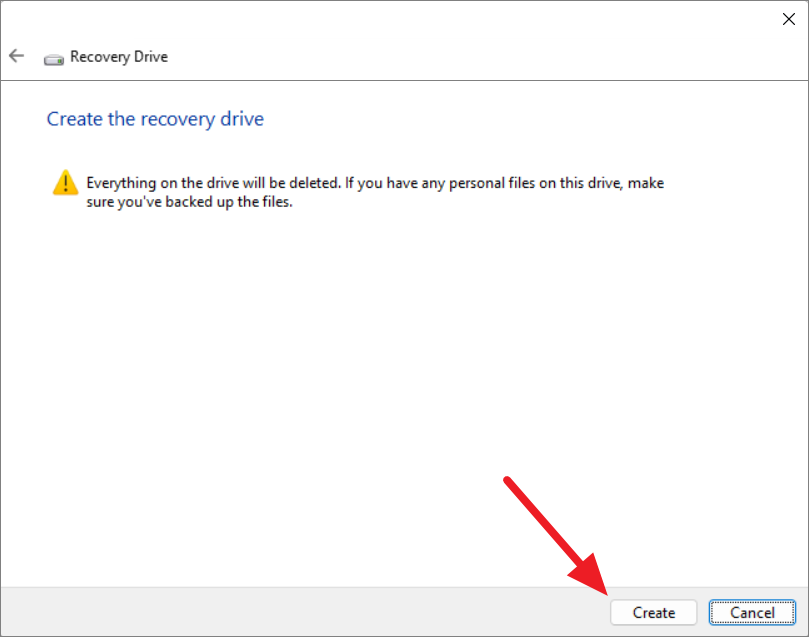The height and width of the screenshot is (637, 809).
Task: Click the Recovery Drive icon in the header
Action: coord(54,60)
